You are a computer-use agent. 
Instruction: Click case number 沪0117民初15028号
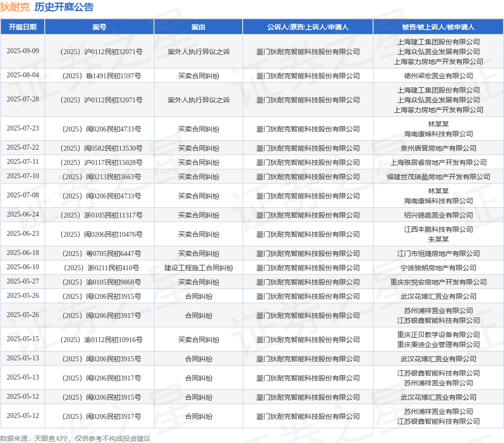[101, 162]
